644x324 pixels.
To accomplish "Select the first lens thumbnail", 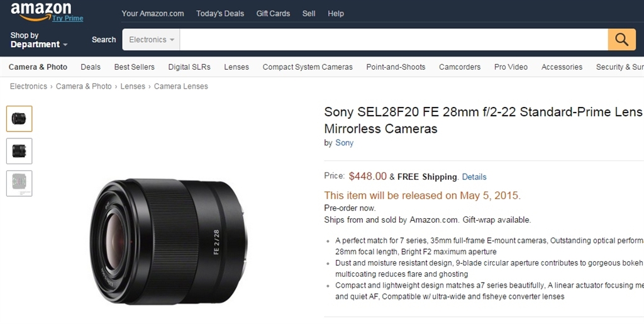I will click(x=19, y=118).
